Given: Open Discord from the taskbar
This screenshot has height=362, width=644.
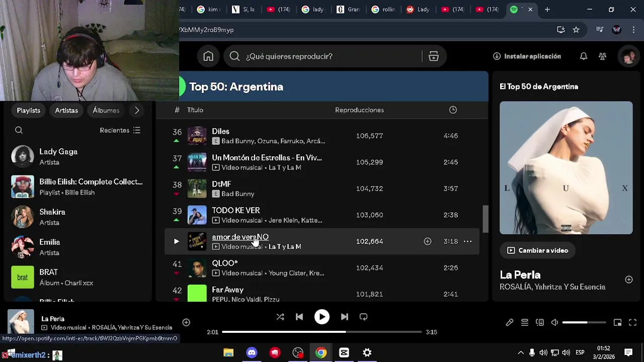Looking at the screenshot, I should point(252,353).
